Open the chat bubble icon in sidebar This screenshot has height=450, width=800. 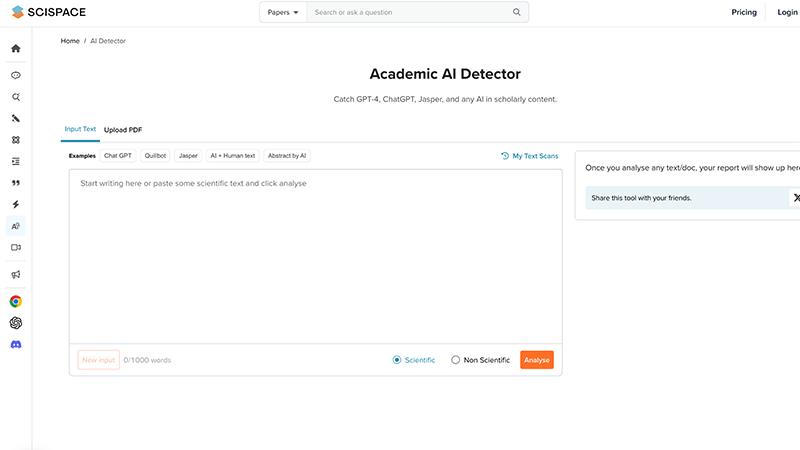click(x=16, y=75)
